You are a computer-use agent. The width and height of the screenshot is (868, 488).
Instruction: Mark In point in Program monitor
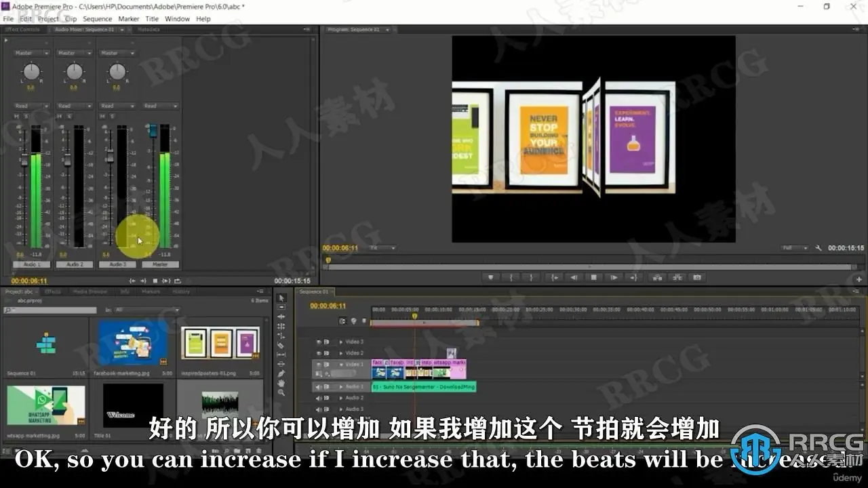pyautogui.click(x=511, y=277)
